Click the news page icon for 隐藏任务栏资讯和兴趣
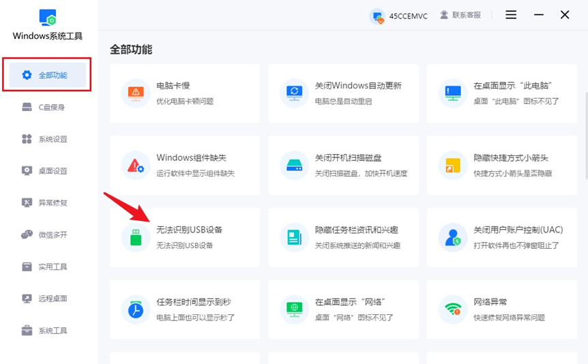Screen dimensions: 588x364 [295, 237]
